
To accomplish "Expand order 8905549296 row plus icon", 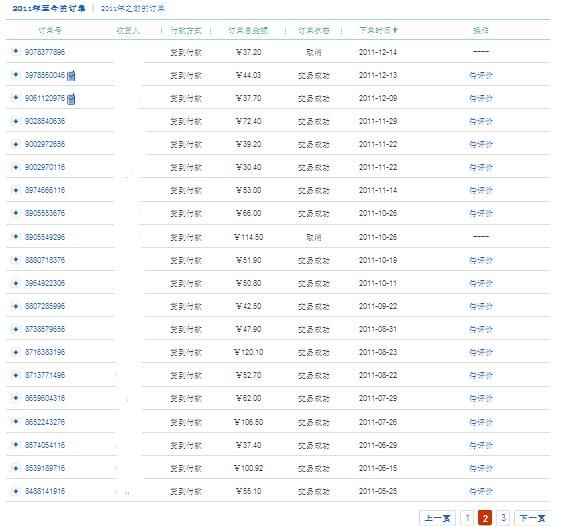I will [15, 236].
